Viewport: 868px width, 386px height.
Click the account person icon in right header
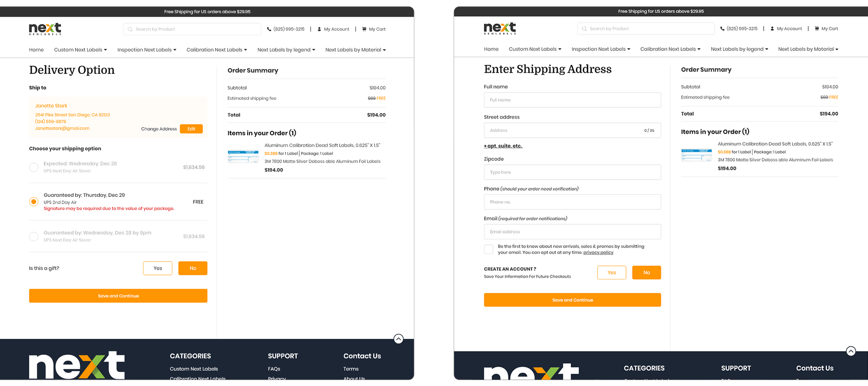(x=772, y=29)
